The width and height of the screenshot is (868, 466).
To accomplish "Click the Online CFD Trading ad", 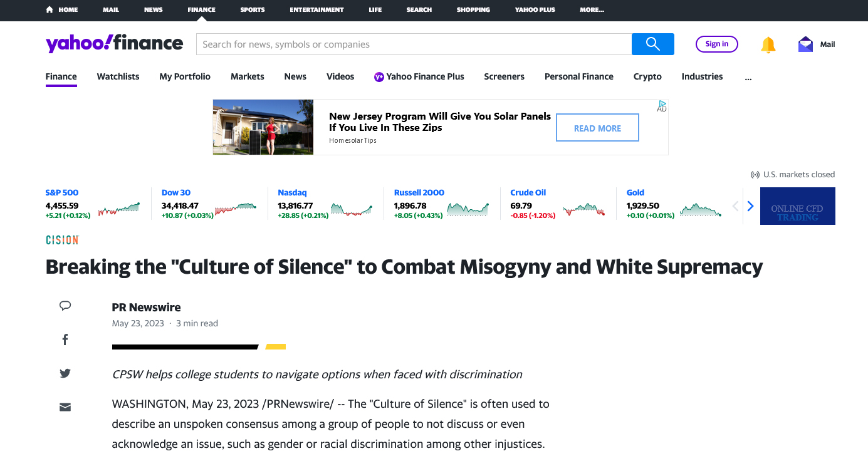I will (797, 206).
